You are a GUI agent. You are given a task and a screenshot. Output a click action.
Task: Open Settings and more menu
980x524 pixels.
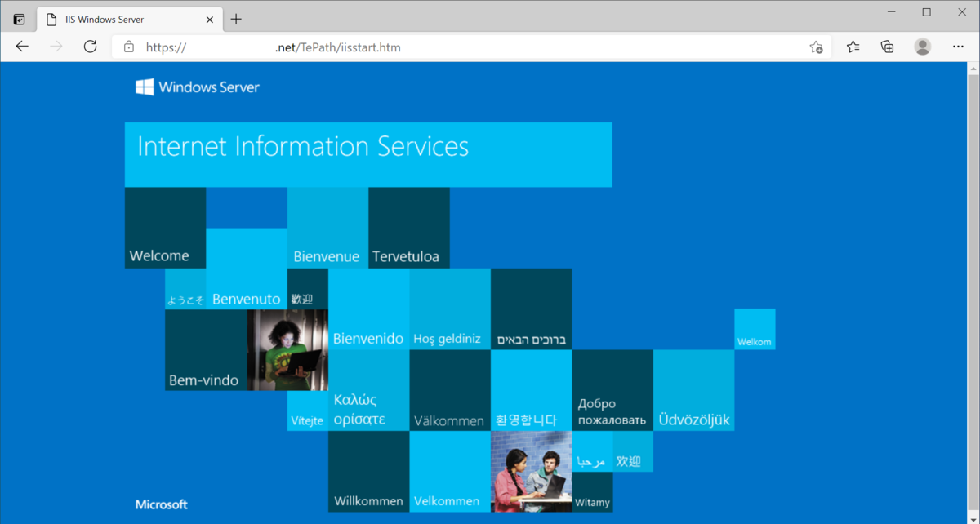click(x=958, y=47)
